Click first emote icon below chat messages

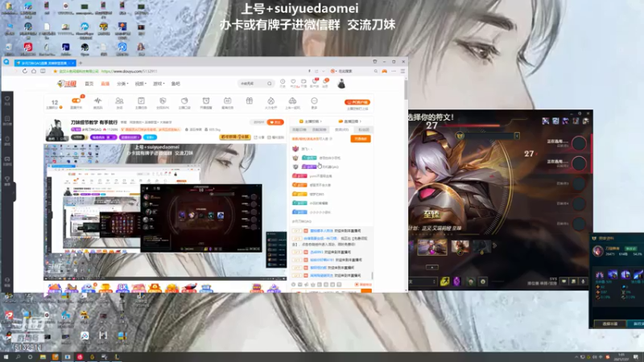pyautogui.click(x=293, y=284)
